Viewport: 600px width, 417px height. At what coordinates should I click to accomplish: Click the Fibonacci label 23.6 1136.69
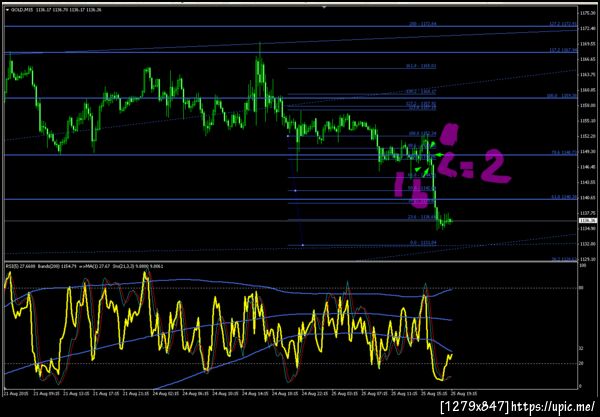click(422, 217)
